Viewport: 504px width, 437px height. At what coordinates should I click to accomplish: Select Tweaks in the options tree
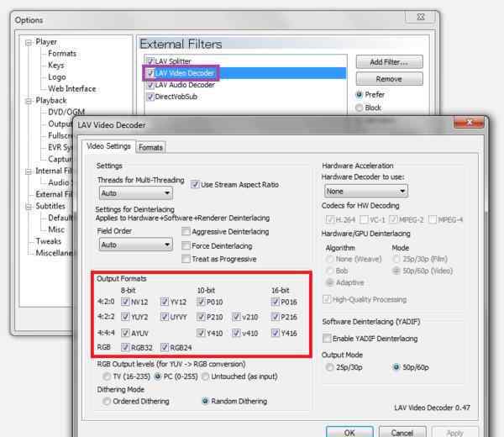point(49,241)
